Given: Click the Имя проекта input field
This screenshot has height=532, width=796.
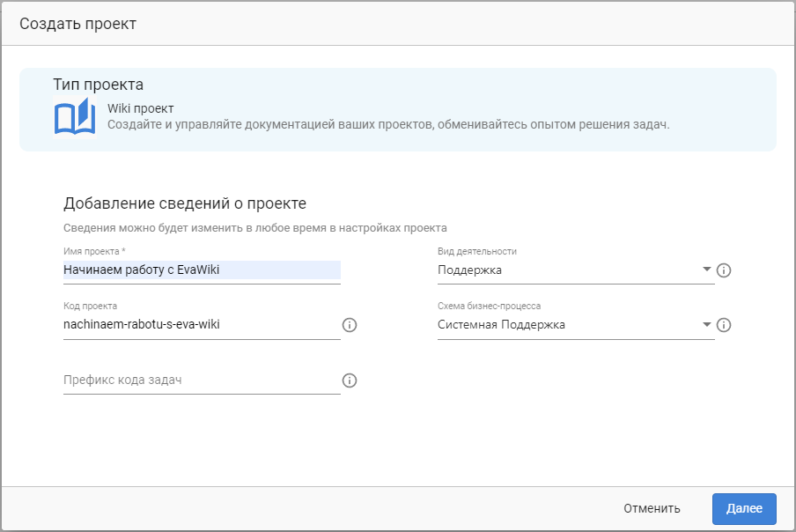Looking at the screenshot, I should [x=201, y=270].
